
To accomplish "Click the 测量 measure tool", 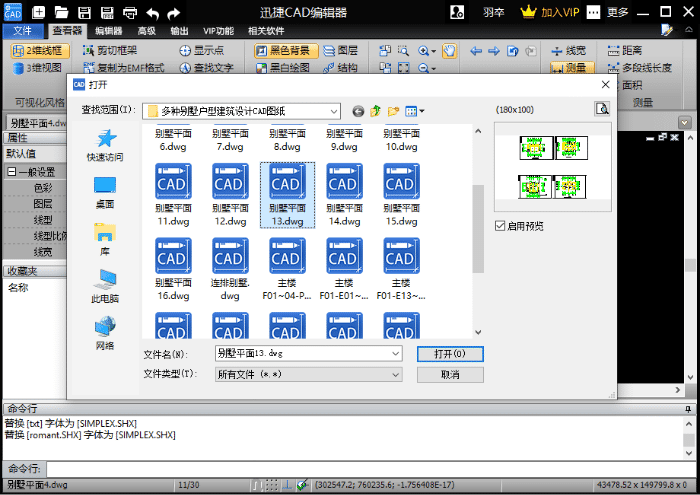I will [x=572, y=67].
